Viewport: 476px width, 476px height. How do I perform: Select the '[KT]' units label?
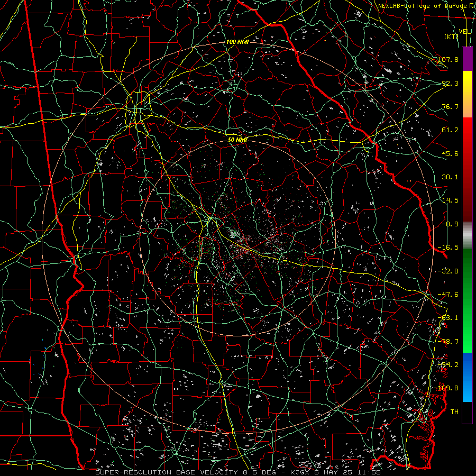(451, 36)
